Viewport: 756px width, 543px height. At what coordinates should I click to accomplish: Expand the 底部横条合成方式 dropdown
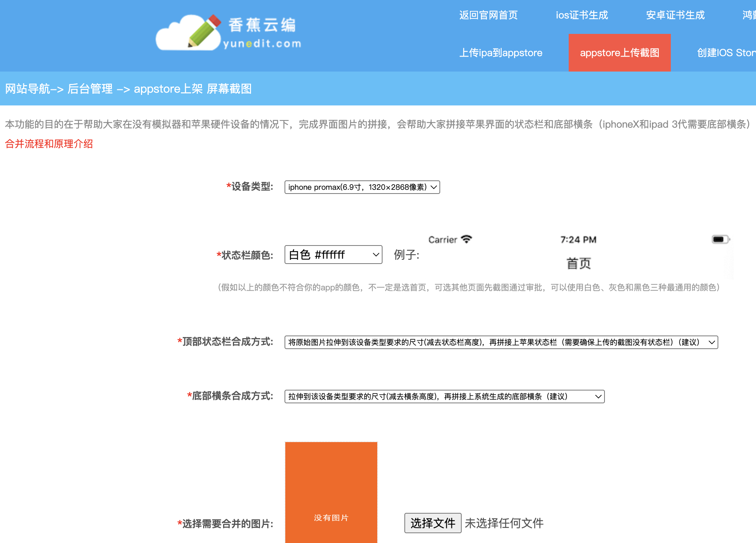click(444, 397)
